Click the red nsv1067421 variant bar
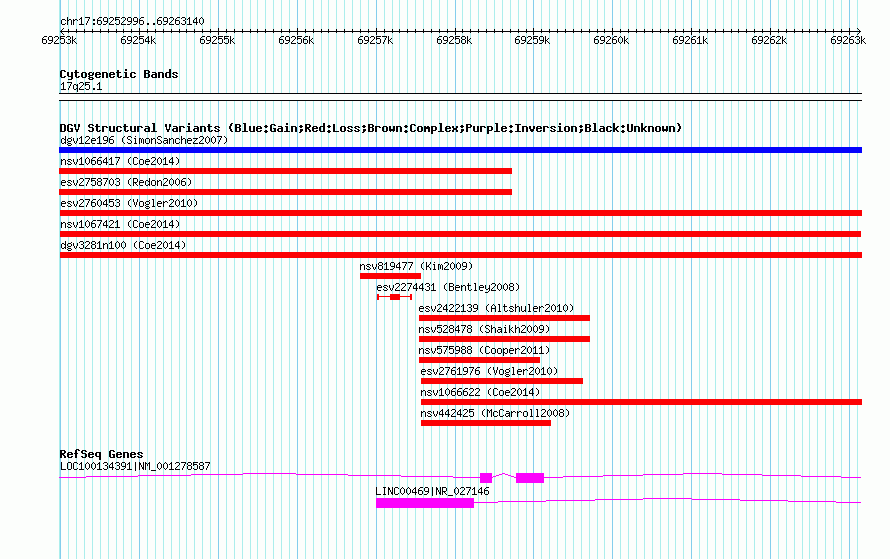Viewport: 890px width, 559px height. coord(460,234)
